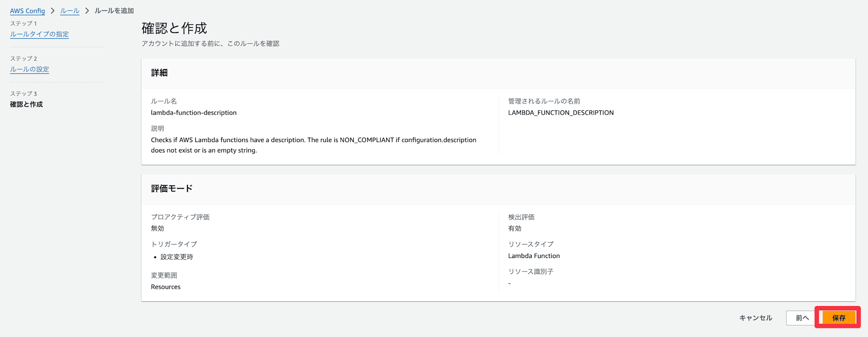This screenshot has height=337, width=868.
Task: Click the ルールを追加 breadcrumb text
Action: pyautogui.click(x=114, y=11)
